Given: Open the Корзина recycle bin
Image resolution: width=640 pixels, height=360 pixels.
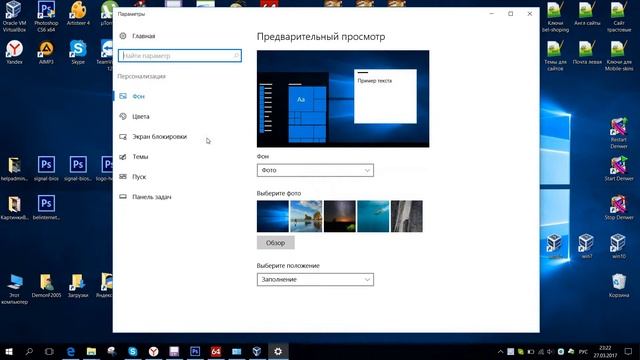Looking at the screenshot, I should coord(619,285).
